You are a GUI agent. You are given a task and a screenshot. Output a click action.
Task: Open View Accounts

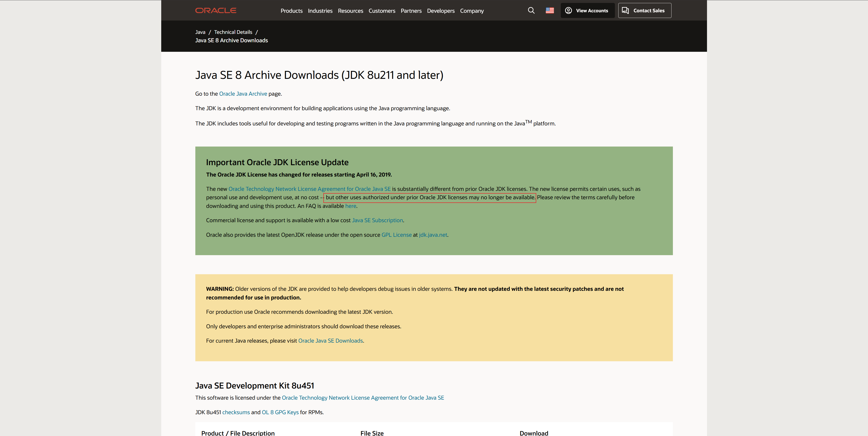click(592, 10)
